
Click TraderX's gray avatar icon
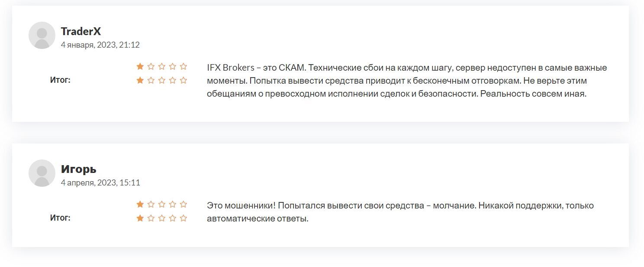tap(42, 35)
